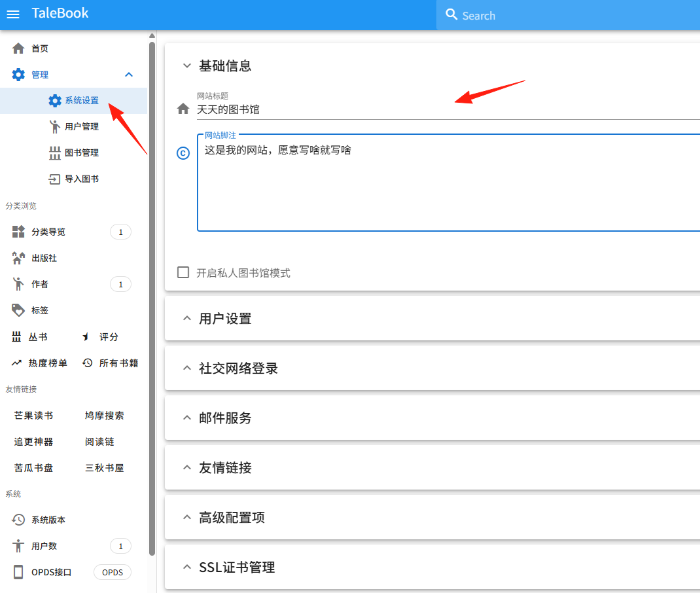
Task: Click the star icon beside 评分
Action: coord(85,336)
